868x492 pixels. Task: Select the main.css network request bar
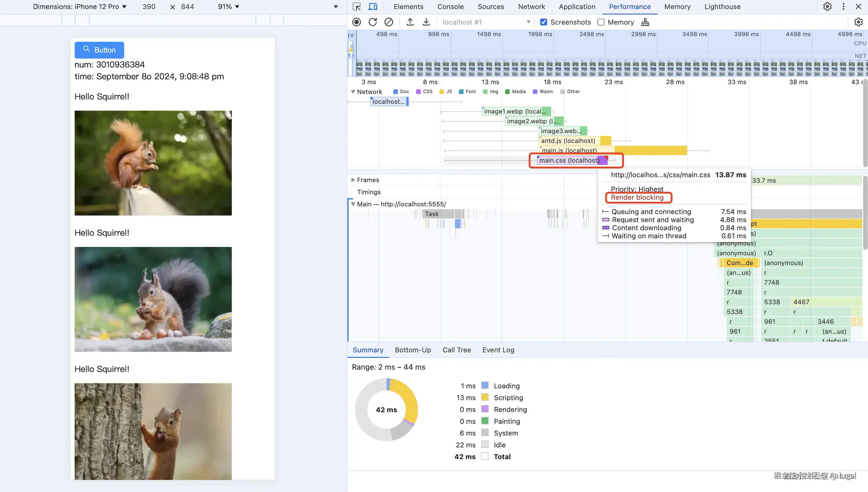[x=571, y=160]
